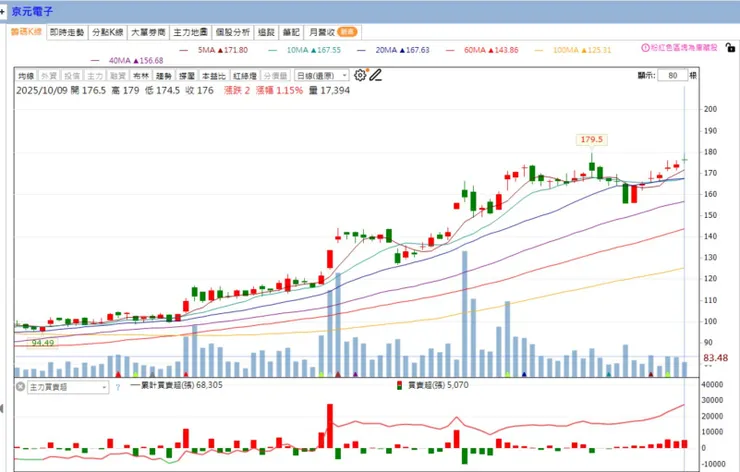Click the 京元電子 stock name

pos(32,11)
